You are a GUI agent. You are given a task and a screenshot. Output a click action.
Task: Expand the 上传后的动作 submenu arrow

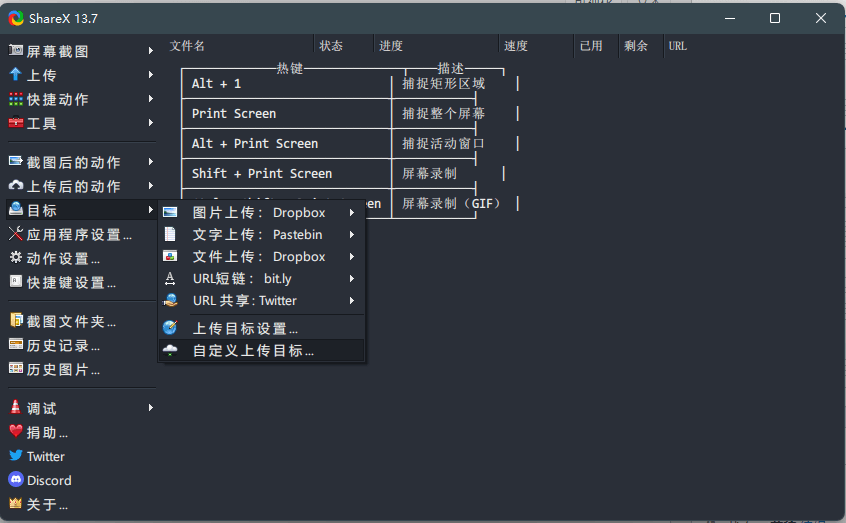151,186
